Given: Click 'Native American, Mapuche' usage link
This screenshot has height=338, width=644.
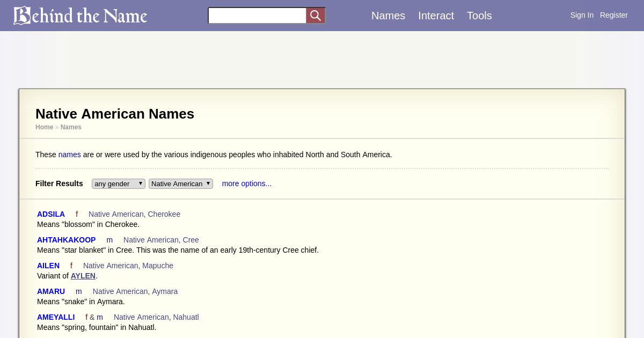Looking at the screenshot, I should (x=128, y=266).
